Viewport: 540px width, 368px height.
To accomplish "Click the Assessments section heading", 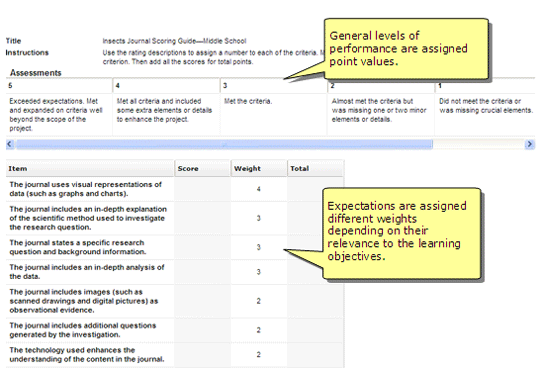I will click(35, 73).
